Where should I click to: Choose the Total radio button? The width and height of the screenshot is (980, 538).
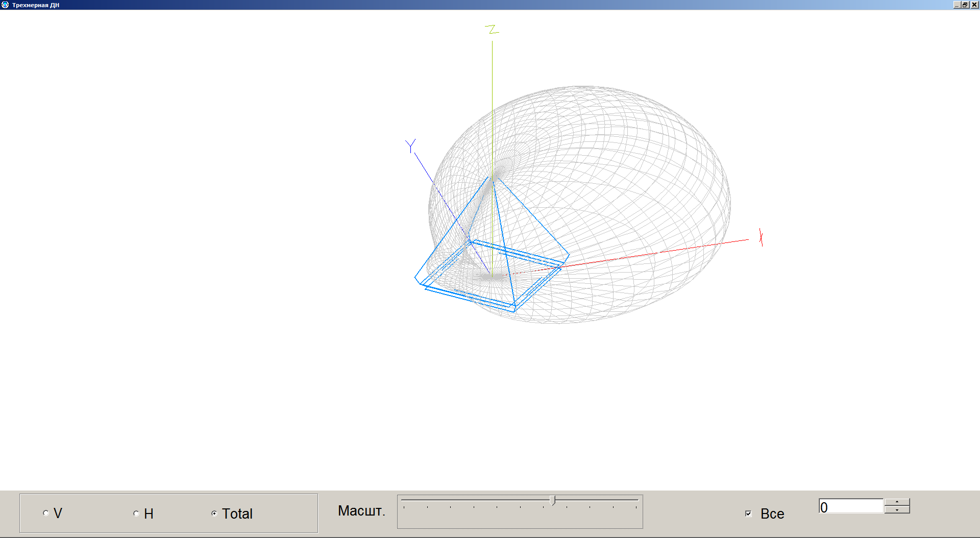pos(214,513)
